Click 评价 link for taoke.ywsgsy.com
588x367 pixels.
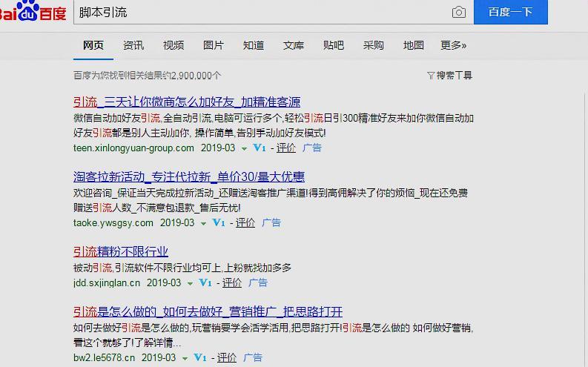pos(245,223)
